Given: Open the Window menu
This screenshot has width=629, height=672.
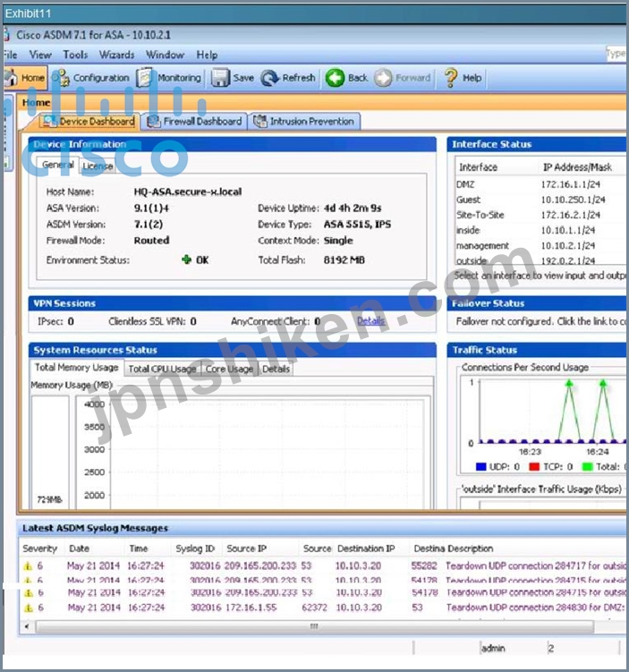Looking at the screenshot, I should pyautogui.click(x=165, y=55).
